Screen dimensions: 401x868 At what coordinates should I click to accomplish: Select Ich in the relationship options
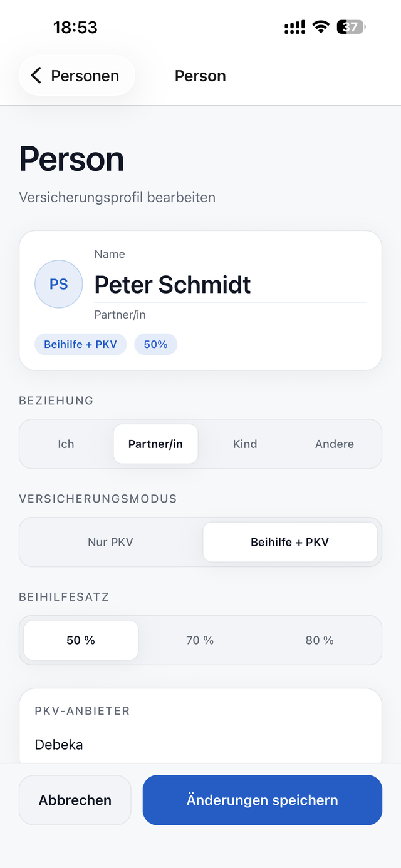click(x=65, y=444)
